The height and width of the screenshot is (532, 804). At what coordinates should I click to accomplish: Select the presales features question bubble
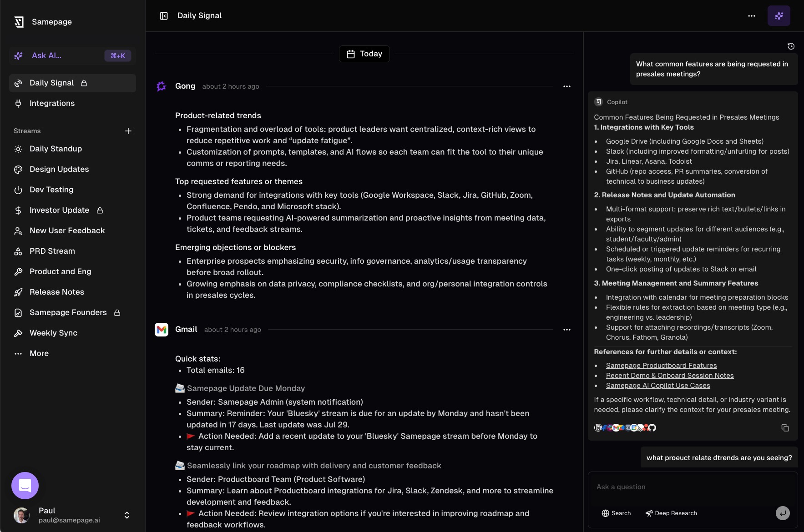point(714,69)
